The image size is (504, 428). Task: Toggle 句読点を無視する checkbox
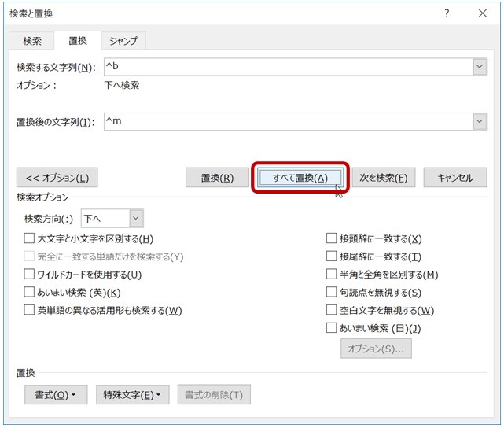[332, 293]
